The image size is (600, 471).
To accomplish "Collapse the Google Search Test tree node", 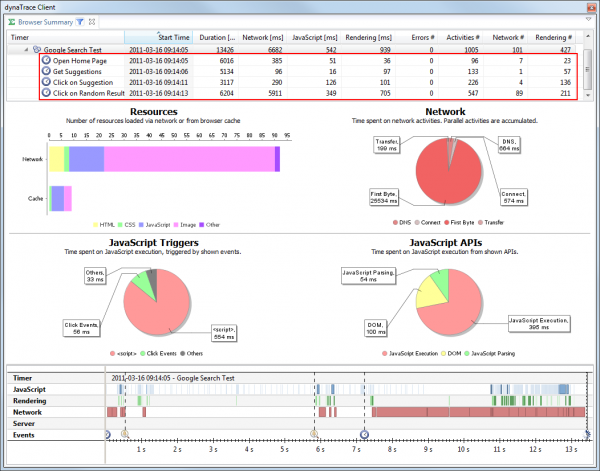I will [26, 50].
